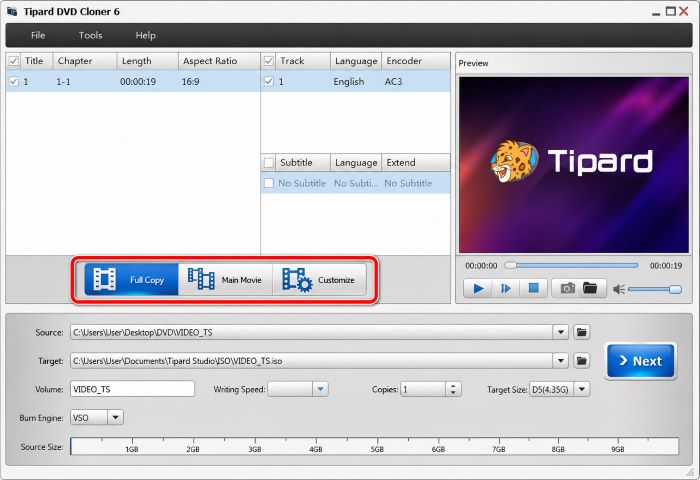The height and width of the screenshot is (480, 700).
Task: Click the blue Next button
Action: coord(641,361)
